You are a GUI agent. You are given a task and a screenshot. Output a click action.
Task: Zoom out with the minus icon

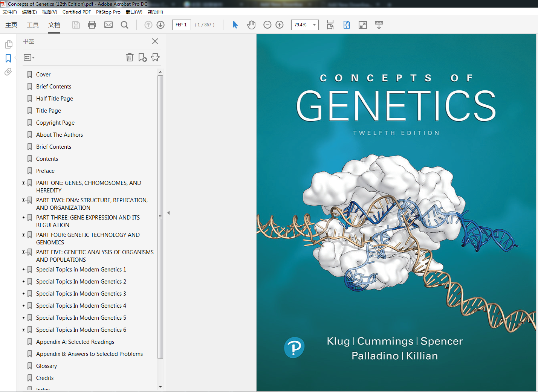267,25
